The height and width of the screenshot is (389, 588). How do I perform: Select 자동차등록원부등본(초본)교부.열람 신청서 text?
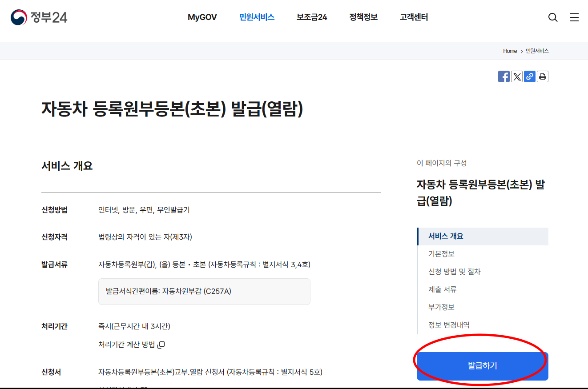click(x=210, y=372)
